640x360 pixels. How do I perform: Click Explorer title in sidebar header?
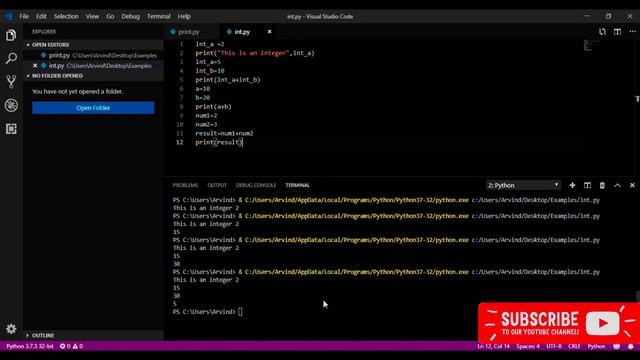coord(44,32)
